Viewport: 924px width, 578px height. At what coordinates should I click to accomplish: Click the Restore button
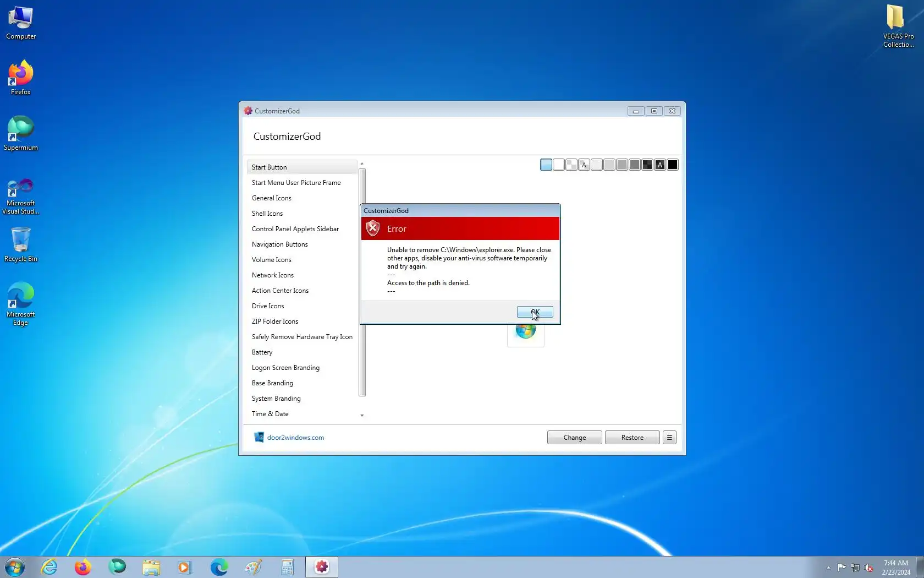632,438
